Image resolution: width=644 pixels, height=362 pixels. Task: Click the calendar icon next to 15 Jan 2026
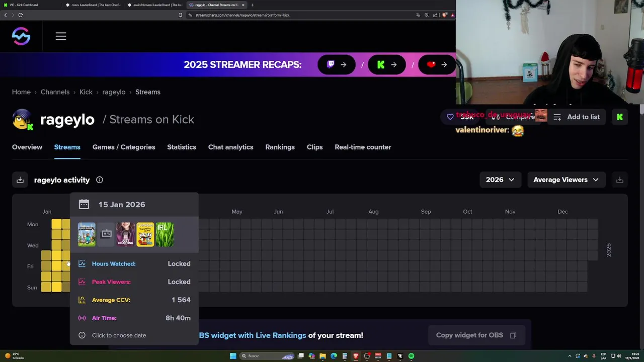(x=84, y=205)
